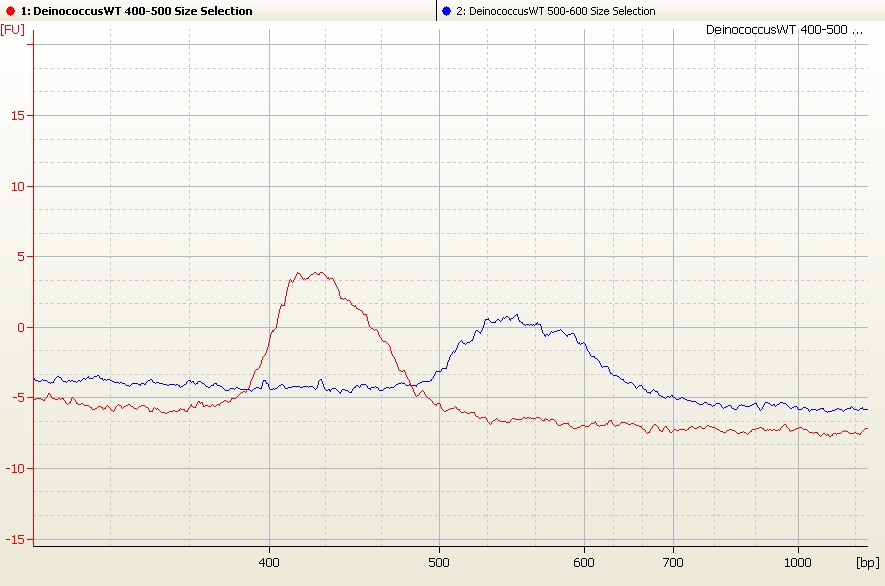Click the 700 tick label on x-axis
885x586 pixels.
coord(673,562)
